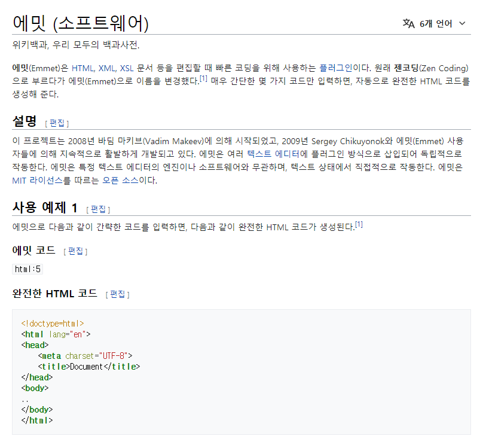483x448 pixels.
Task: Click the <!doctype=html> code line
Action: tap(53, 324)
